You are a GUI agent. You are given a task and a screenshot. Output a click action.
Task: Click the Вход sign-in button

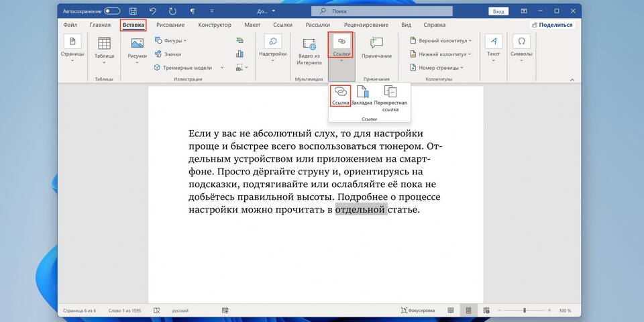[x=498, y=11]
